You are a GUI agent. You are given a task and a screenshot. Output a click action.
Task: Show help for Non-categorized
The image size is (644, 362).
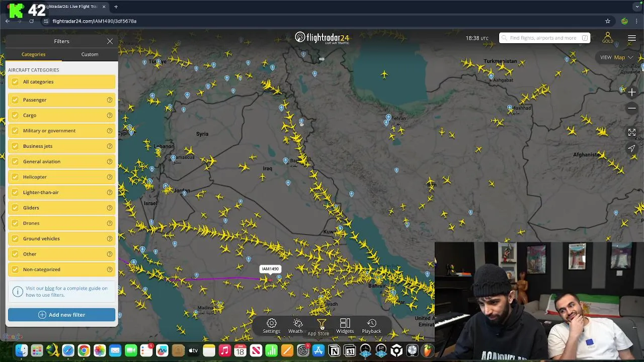click(109, 269)
